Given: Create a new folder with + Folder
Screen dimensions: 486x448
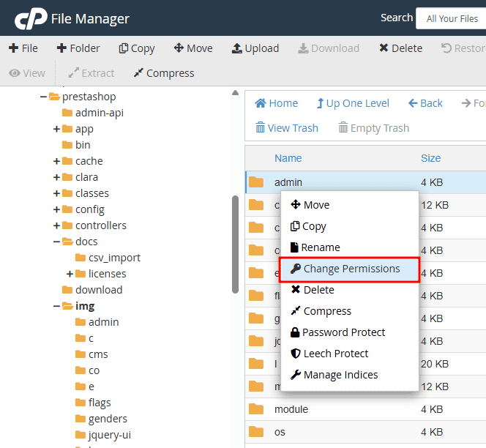Looking at the screenshot, I should point(78,48).
